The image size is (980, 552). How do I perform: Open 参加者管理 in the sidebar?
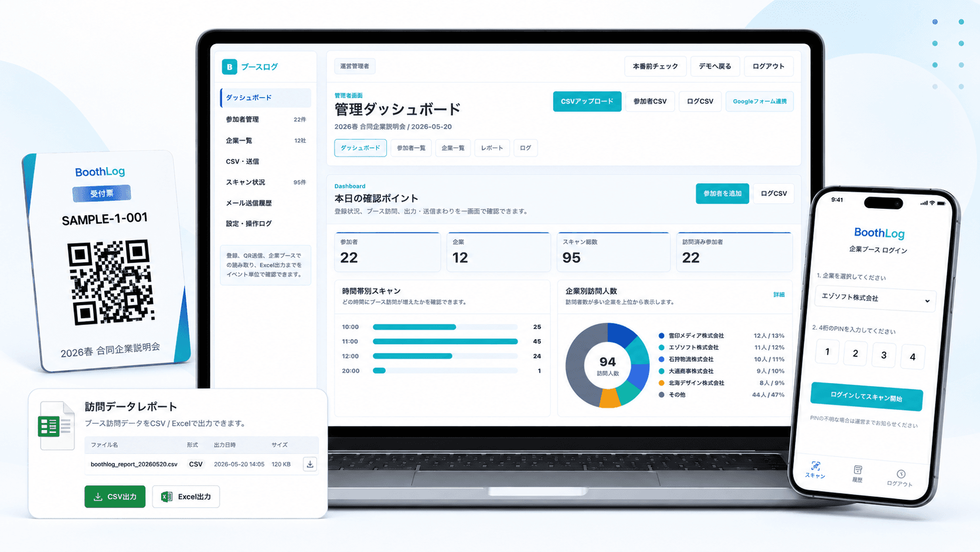click(266, 119)
